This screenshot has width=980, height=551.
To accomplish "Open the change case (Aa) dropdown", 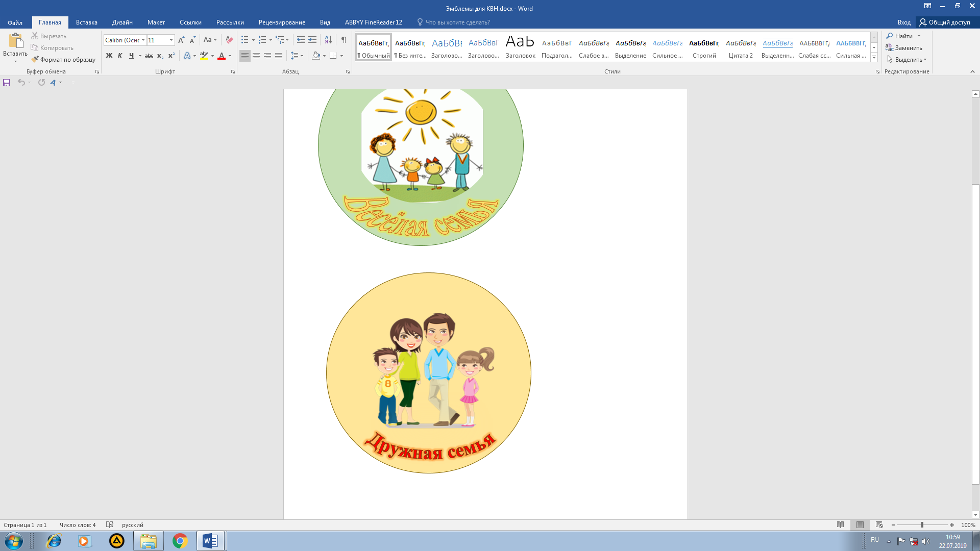I will pyautogui.click(x=210, y=40).
